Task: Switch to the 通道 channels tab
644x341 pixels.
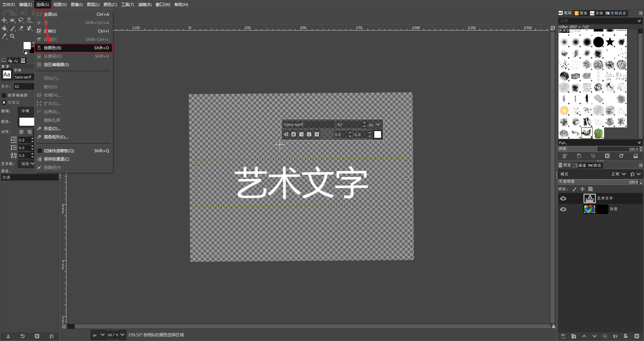Action: coord(580,165)
